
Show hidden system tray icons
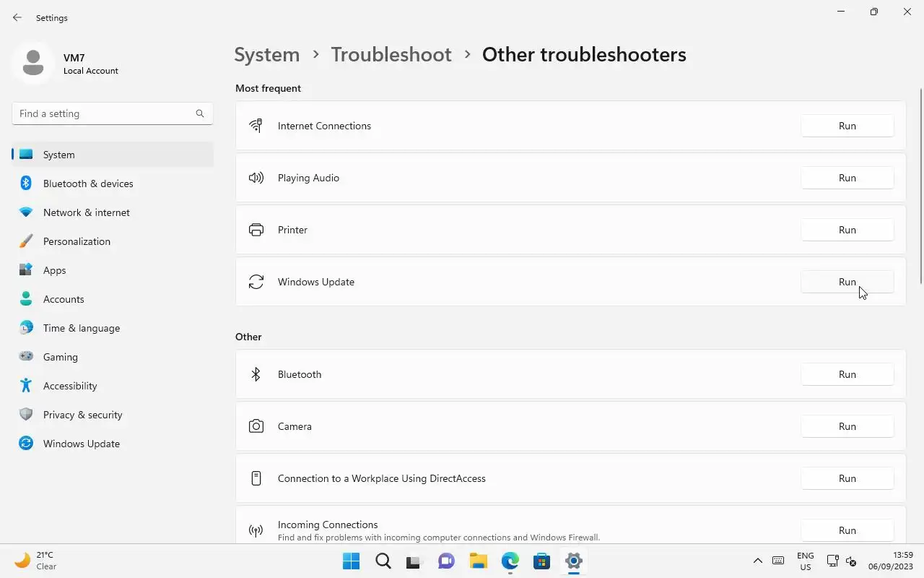click(x=757, y=561)
